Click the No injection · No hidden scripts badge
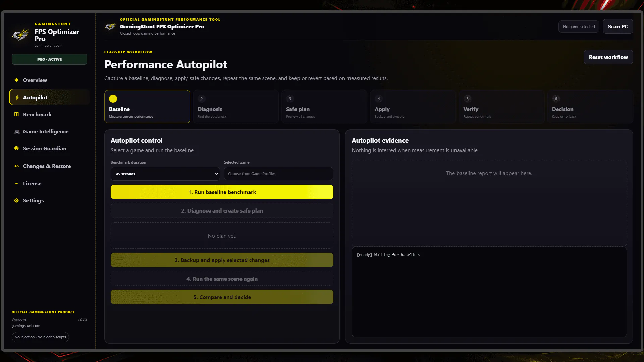This screenshot has width=644, height=362. 40,337
